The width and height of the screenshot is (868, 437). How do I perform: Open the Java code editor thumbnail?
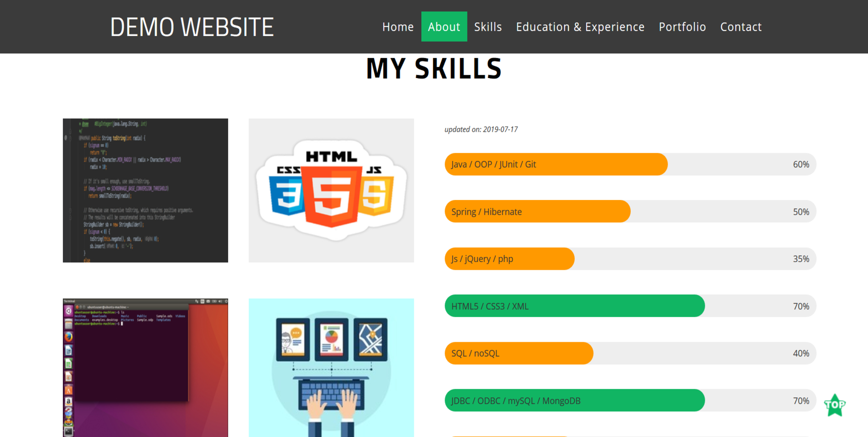[x=146, y=190]
